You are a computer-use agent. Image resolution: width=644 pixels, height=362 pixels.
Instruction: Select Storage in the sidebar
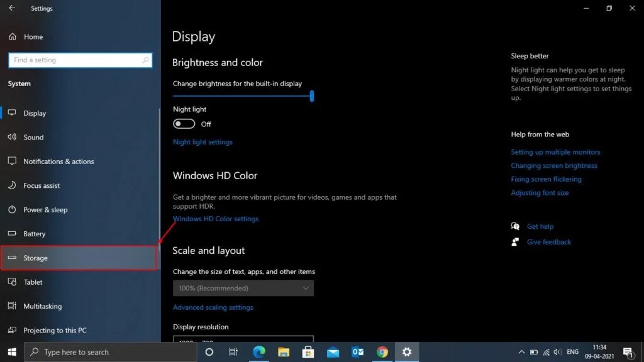point(35,258)
